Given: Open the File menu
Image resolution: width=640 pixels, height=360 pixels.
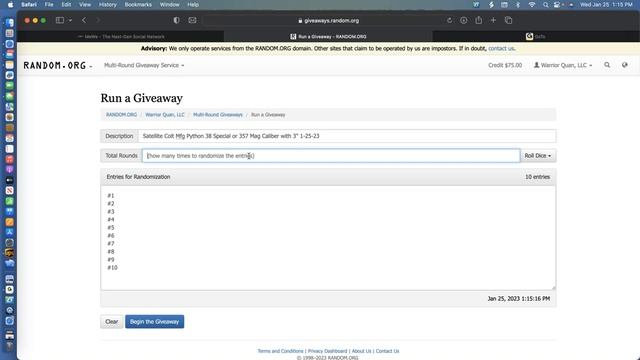Looking at the screenshot, I should click(49, 4).
